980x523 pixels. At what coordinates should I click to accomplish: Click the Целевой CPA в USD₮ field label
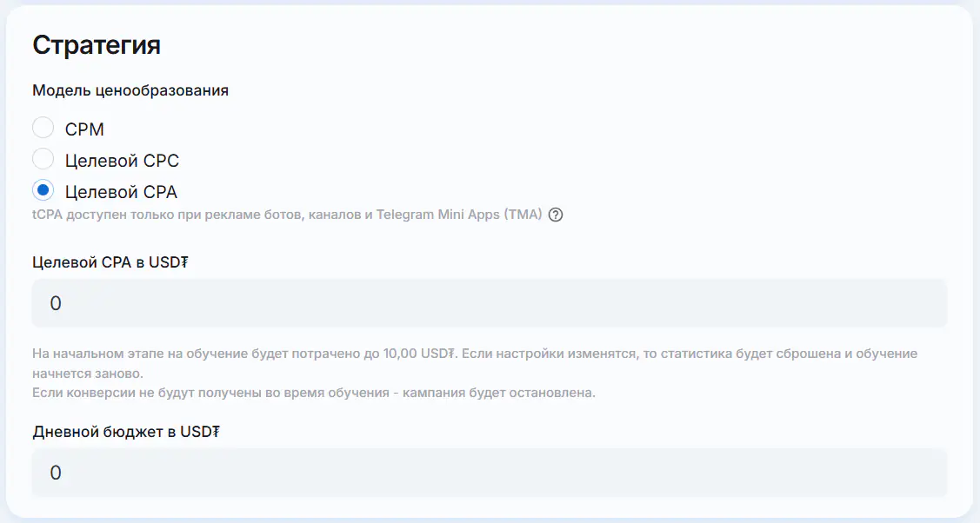point(110,262)
